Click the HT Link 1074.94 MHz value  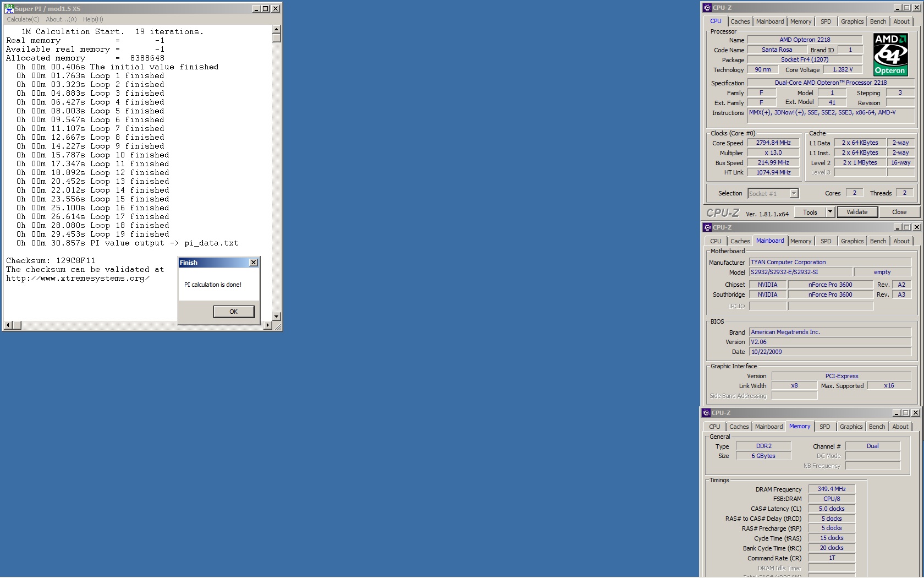[773, 172]
